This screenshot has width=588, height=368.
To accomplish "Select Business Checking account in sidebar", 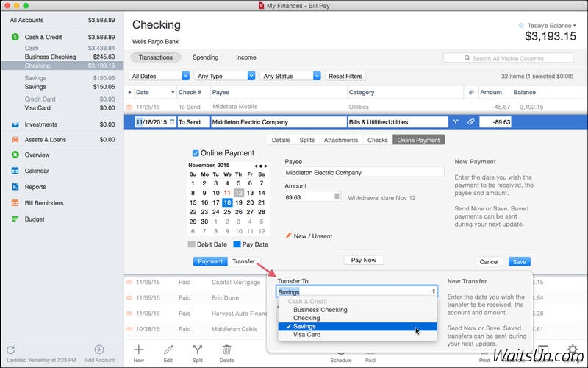I will click(62, 57).
